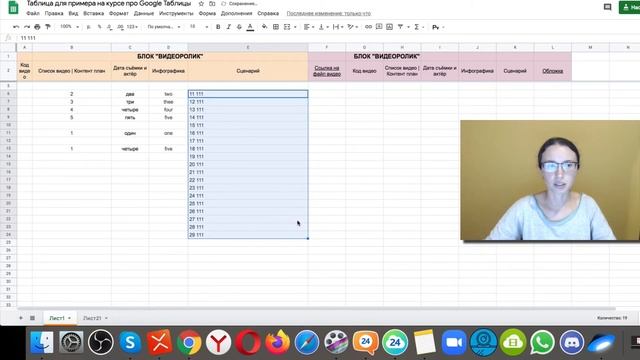Open vertical align dropdown
The image size is (640, 360).
[x=323, y=27]
